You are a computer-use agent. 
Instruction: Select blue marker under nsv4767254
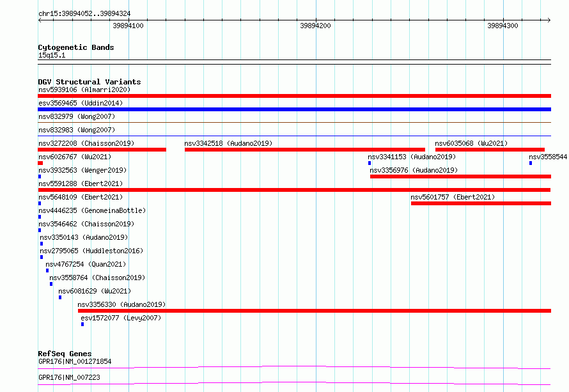click(x=47, y=270)
